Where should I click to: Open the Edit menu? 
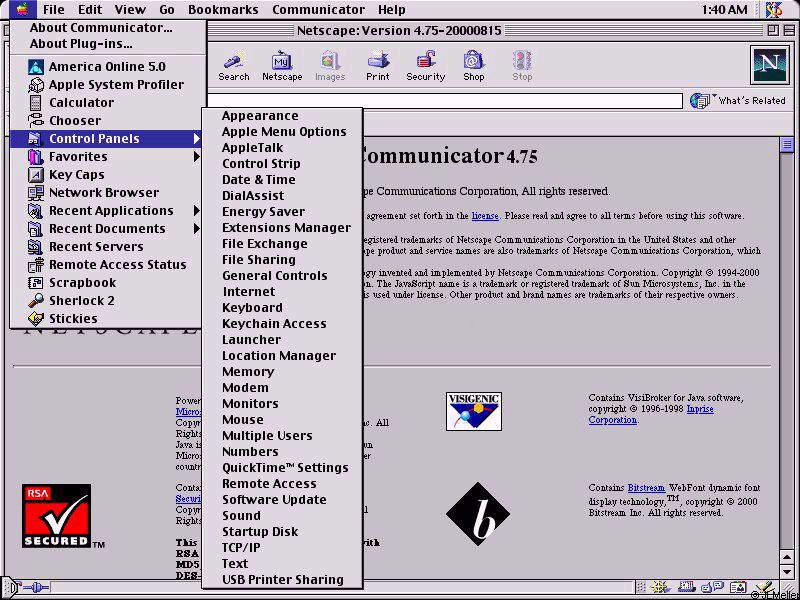pos(89,10)
